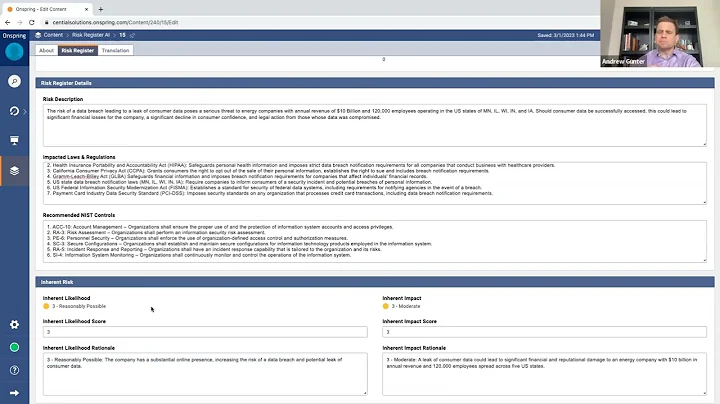Click the lock icon in address bar
This screenshot has width=720, height=404.
pyautogui.click(x=46, y=22)
